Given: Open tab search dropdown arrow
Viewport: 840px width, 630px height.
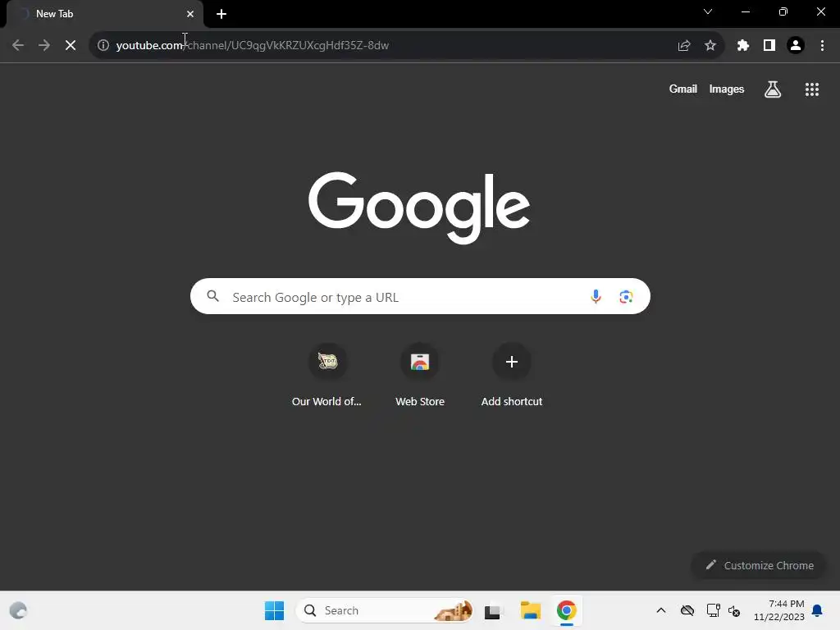Looking at the screenshot, I should (708, 11).
